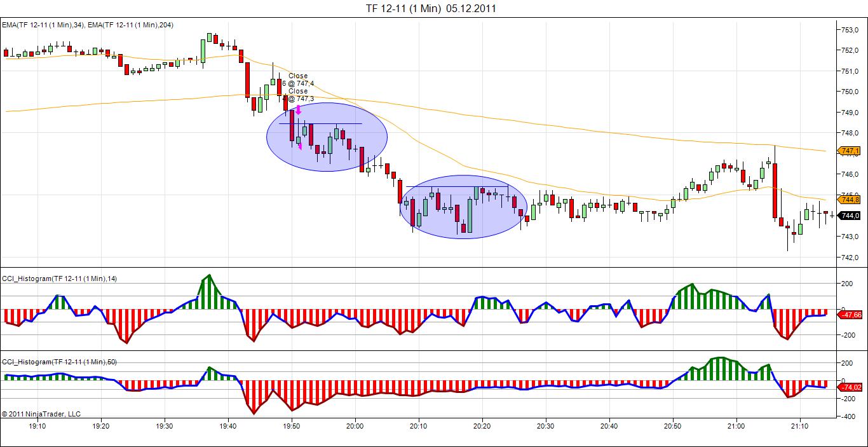Click the 19:30 time axis label
Image resolution: width=868 pixels, height=447 pixels.
165,426
